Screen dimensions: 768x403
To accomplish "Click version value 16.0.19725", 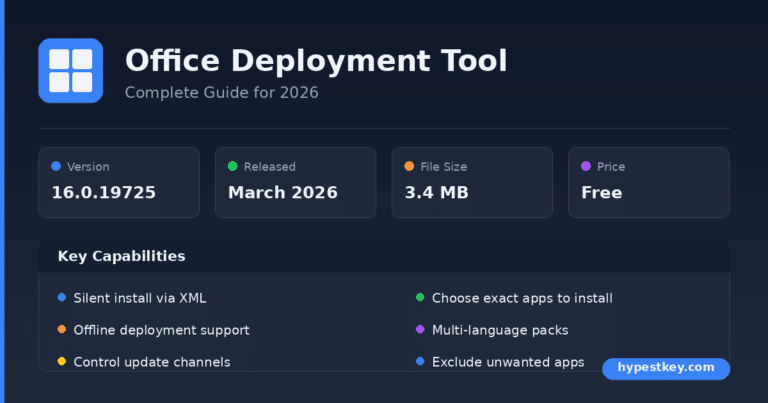I will 103,192.
